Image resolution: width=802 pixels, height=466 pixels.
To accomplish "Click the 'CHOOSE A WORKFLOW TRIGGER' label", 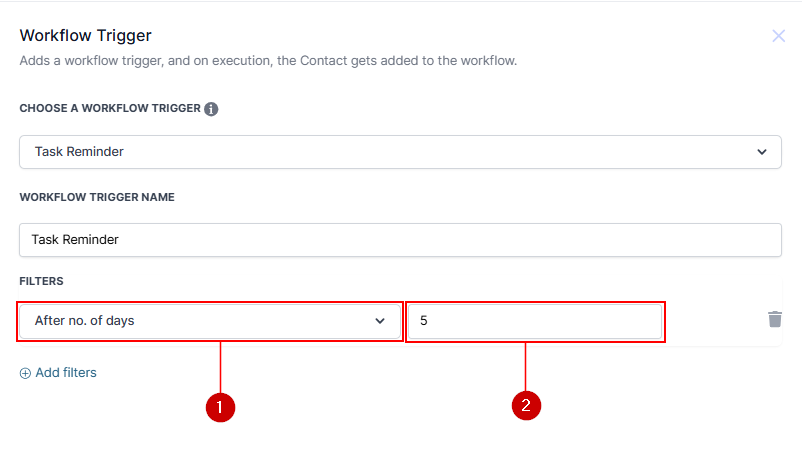I will 110,109.
